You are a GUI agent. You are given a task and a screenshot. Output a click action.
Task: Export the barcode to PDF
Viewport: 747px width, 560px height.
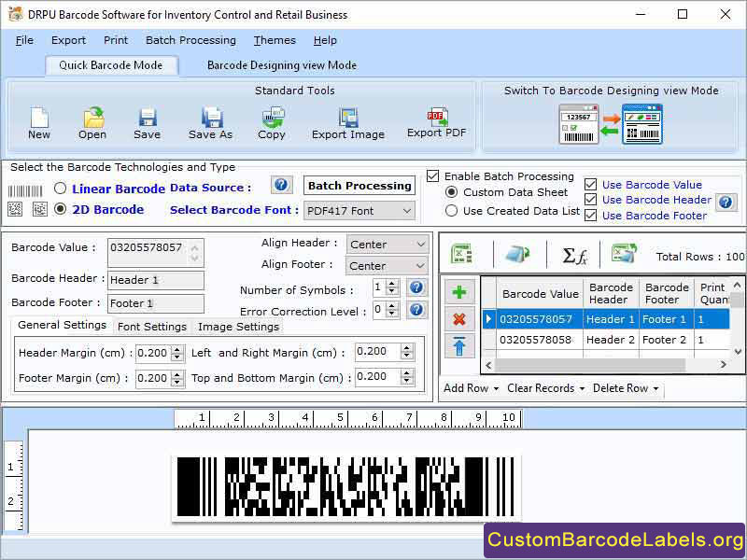click(435, 121)
